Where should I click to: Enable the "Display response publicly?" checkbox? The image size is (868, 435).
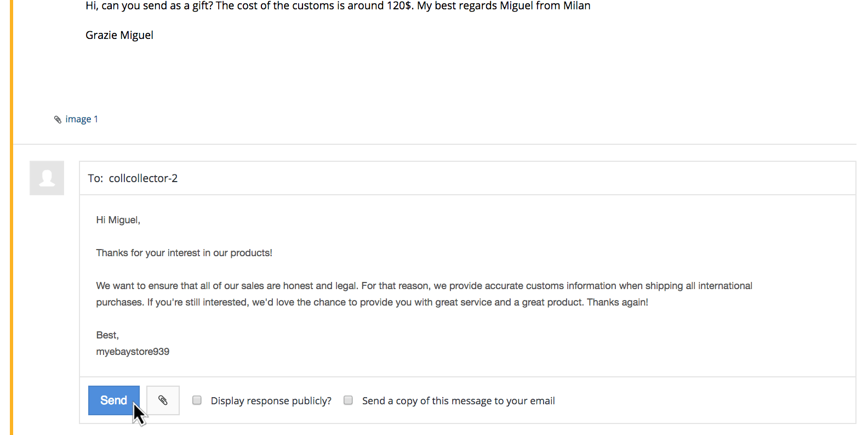click(x=197, y=400)
